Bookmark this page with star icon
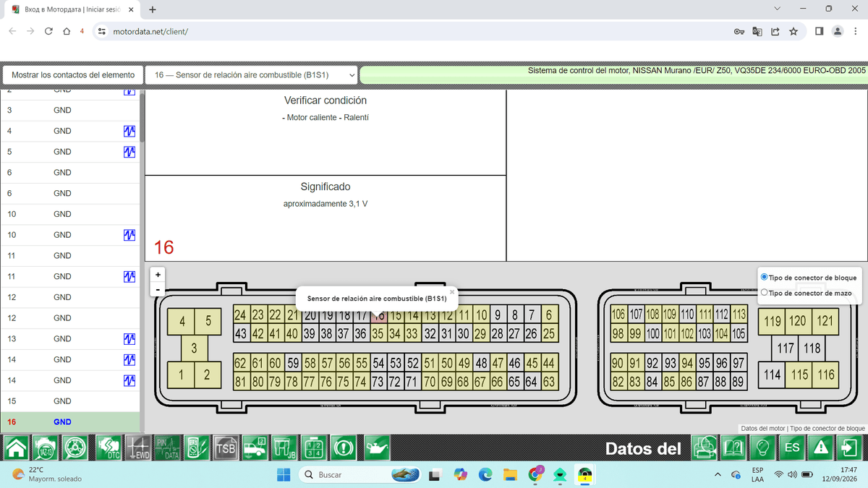 [793, 32]
